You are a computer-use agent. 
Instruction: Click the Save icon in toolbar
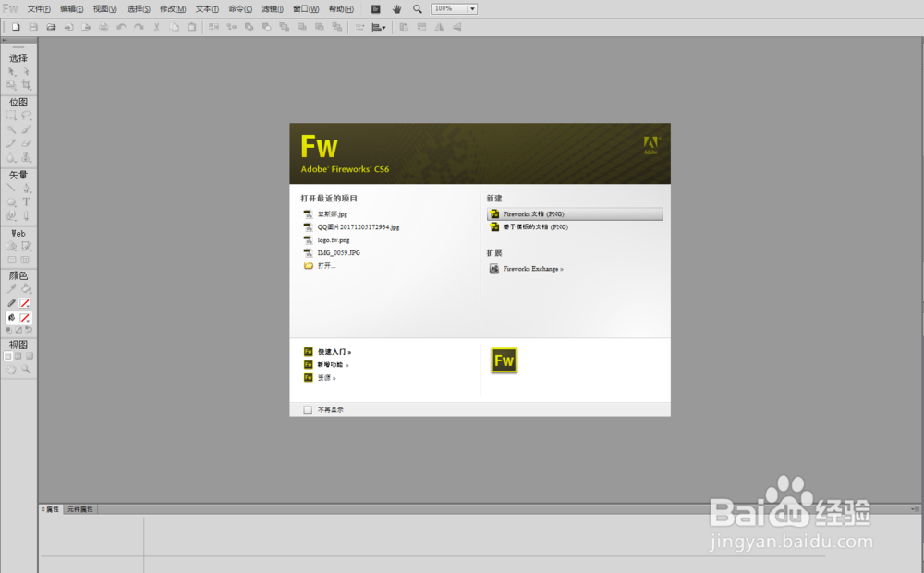pyautogui.click(x=33, y=27)
